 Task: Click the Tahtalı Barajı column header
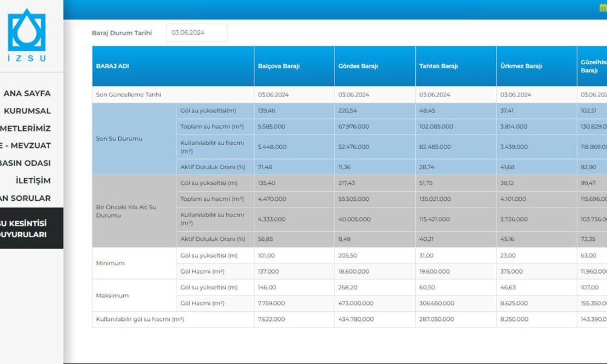tap(438, 66)
